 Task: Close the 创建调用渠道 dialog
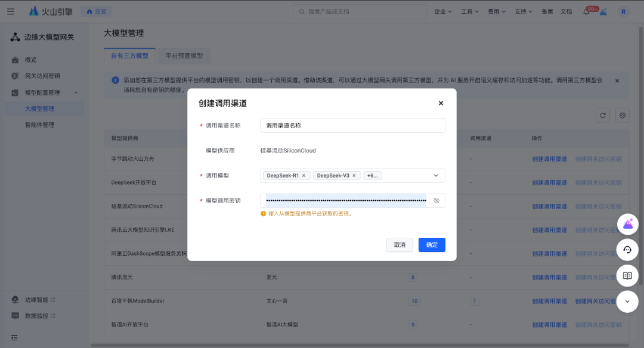441,103
